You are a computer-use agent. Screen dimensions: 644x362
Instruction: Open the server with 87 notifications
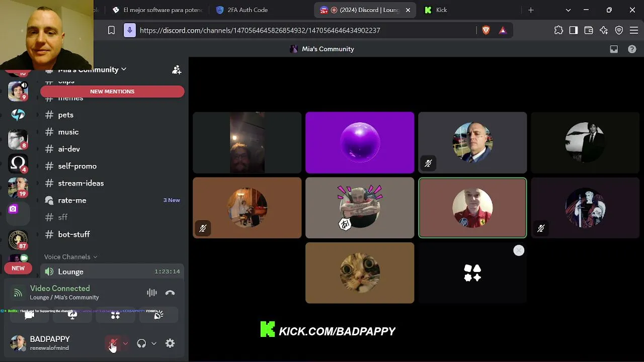(18, 240)
